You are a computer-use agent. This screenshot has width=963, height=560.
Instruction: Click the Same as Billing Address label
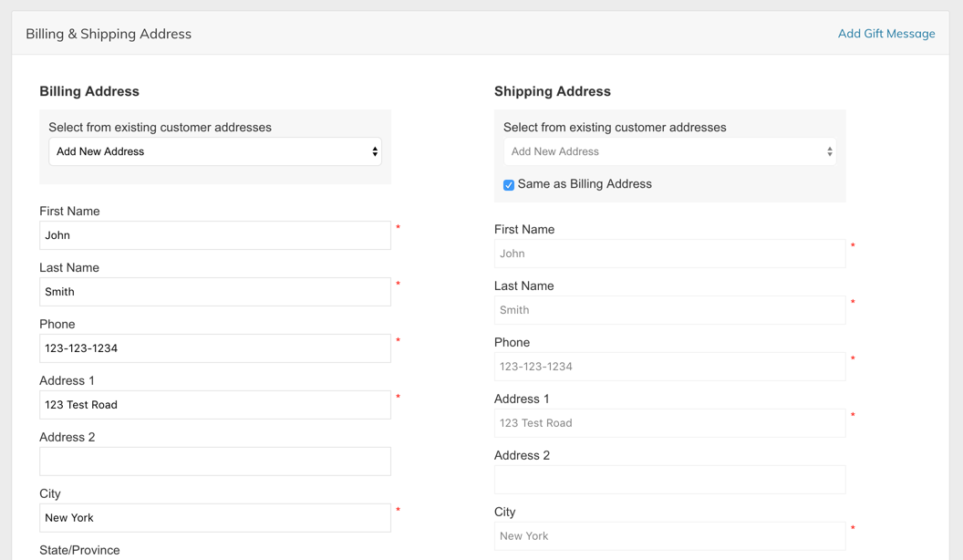tap(585, 184)
